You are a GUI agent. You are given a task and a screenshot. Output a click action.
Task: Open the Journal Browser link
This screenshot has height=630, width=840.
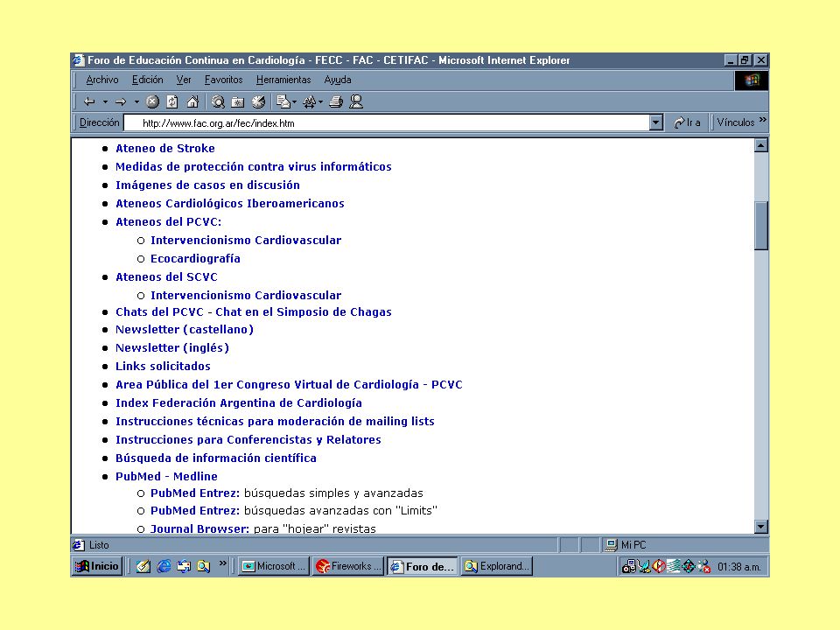(199, 528)
